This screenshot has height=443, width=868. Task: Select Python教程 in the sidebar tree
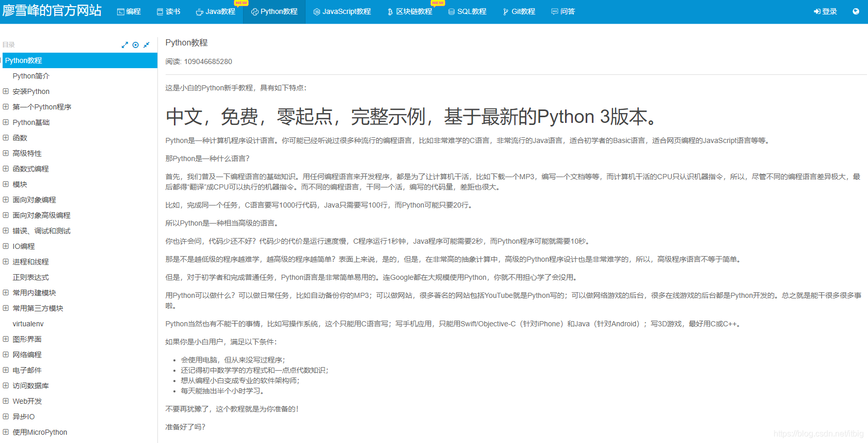[x=80, y=60]
